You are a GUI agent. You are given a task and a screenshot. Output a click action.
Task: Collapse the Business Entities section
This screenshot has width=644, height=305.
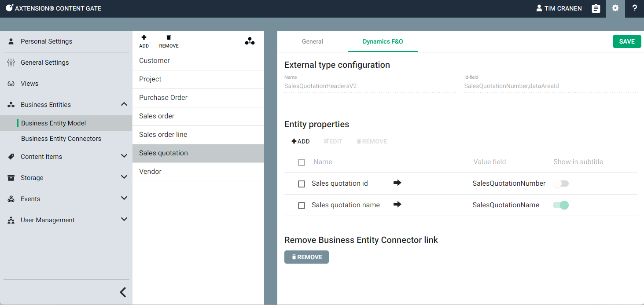click(x=124, y=104)
